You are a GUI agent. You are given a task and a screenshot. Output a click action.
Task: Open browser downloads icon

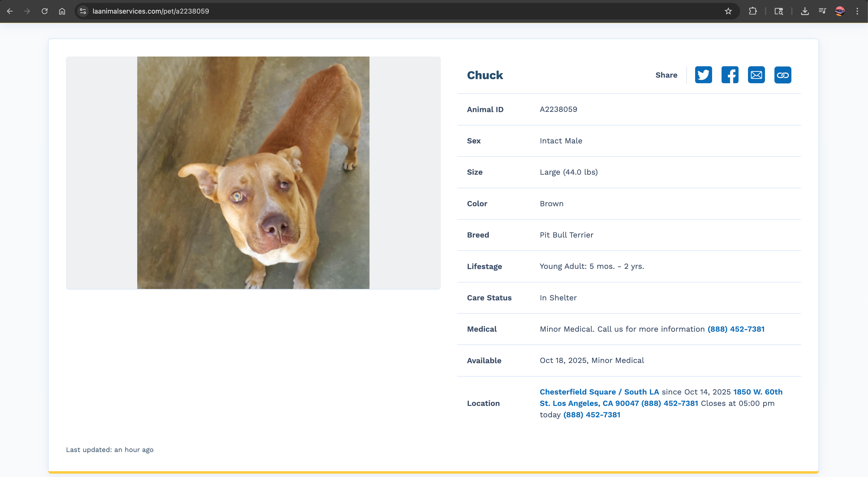805,11
